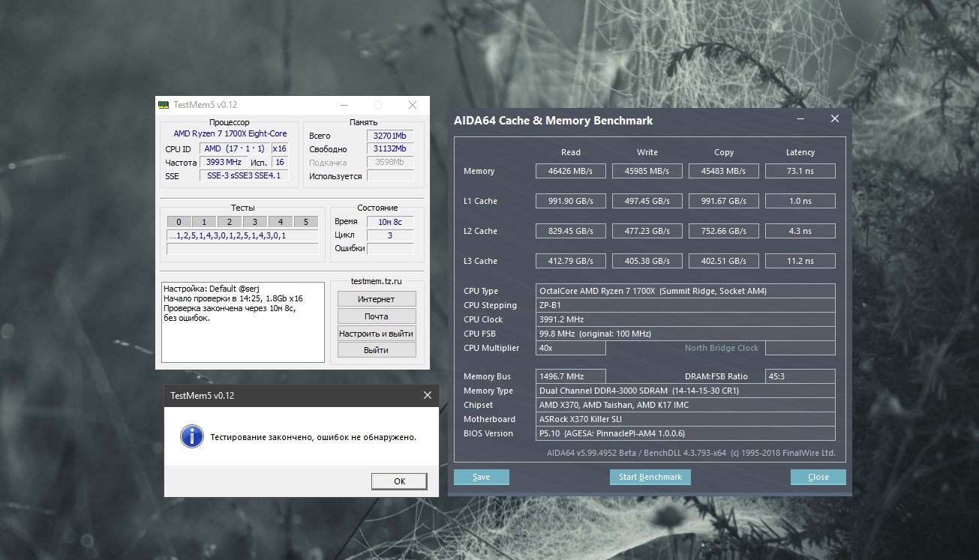The width and height of the screenshot is (979, 560).
Task: Click the Цикл counter field
Action: (390, 235)
